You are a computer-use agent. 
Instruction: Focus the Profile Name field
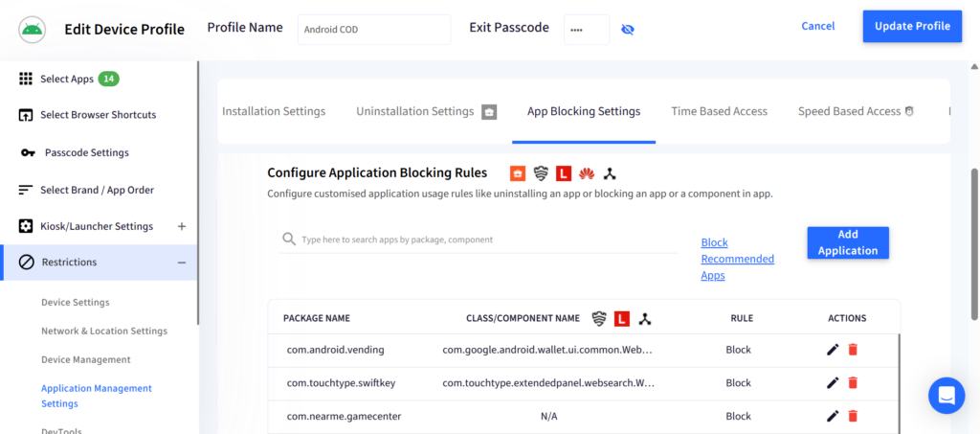coord(374,30)
